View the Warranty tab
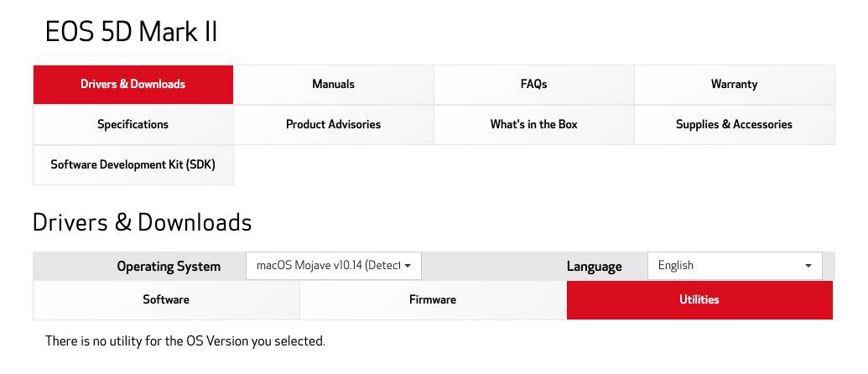The width and height of the screenshot is (868, 374). [x=734, y=84]
